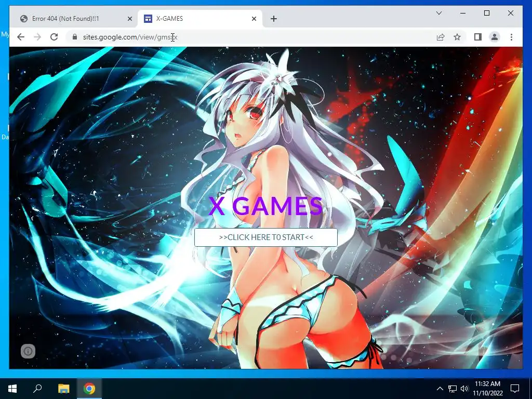Open the notification center icon
Viewport: 532px width, 399px height.
[515, 389]
